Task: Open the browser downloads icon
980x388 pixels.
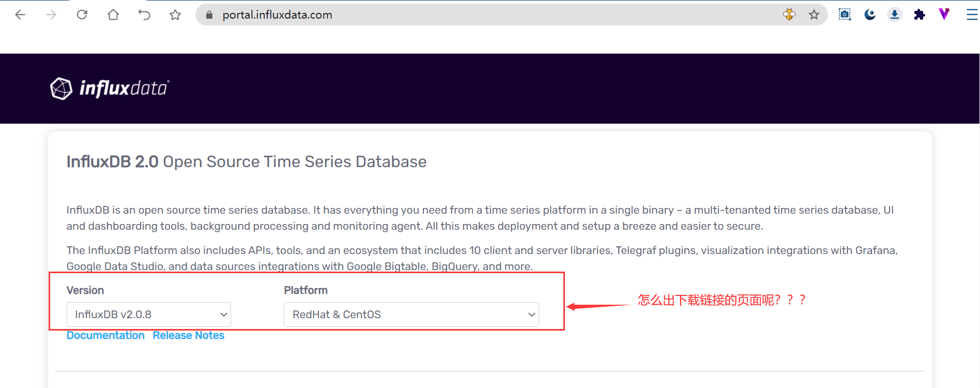Action: point(895,14)
